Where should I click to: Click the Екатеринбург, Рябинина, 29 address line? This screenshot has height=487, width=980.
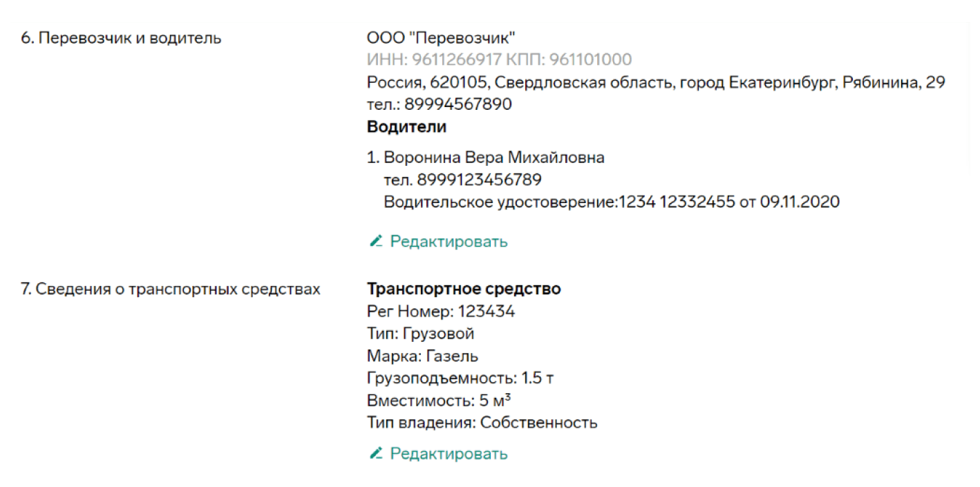[656, 82]
